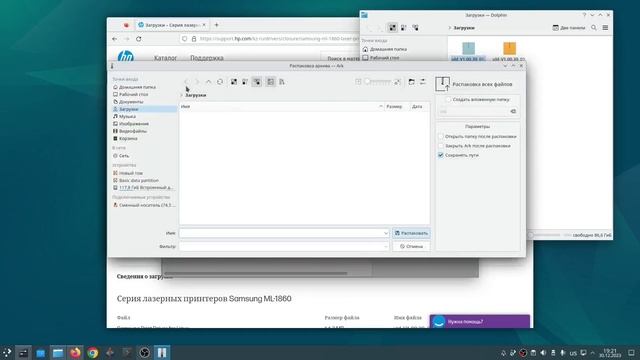Select the orange archive file in Dolphin
The width and height of the screenshot is (640, 360).
[509, 52]
